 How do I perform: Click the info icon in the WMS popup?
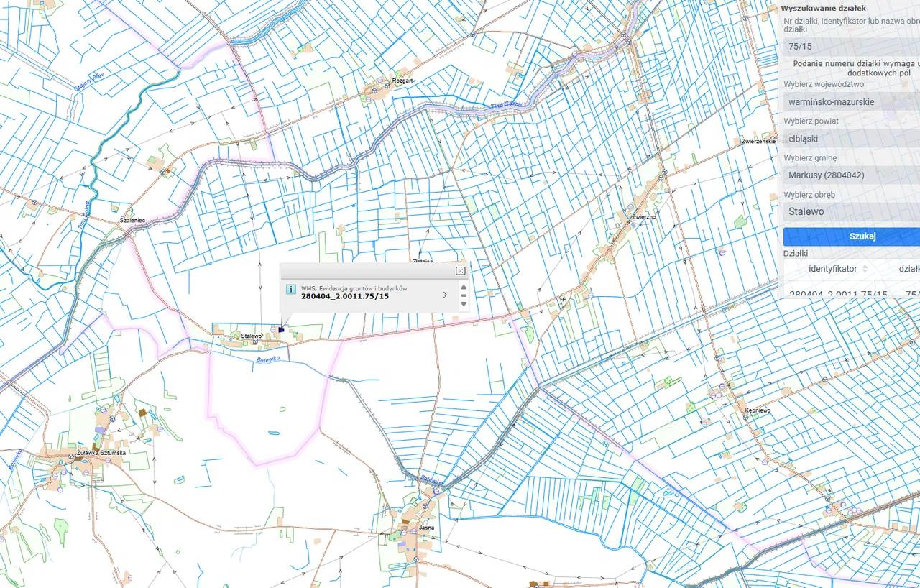[x=291, y=288]
